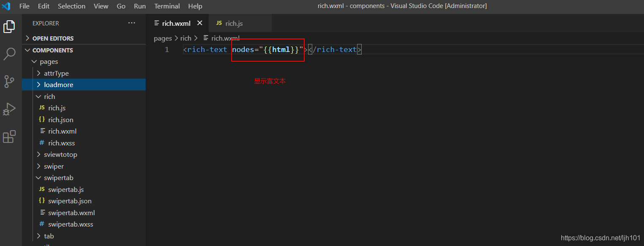The width and height of the screenshot is (644, 246).
Task: Expand the attrType folder
Action: tap(84, 73)
